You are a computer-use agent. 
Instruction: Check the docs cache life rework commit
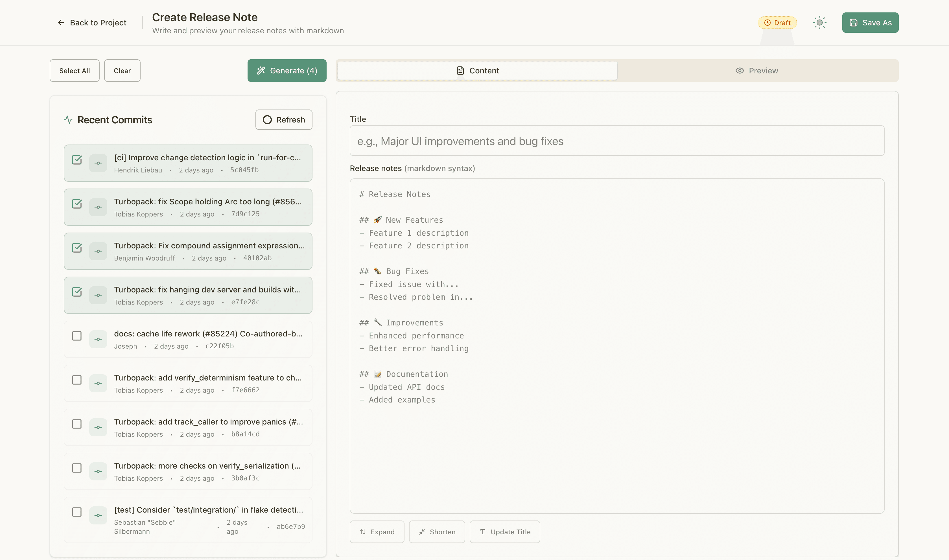coord(77,336)
